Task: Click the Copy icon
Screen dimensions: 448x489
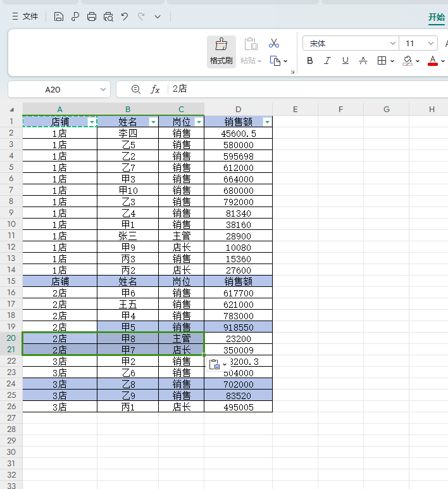Action: click(275, 61)
